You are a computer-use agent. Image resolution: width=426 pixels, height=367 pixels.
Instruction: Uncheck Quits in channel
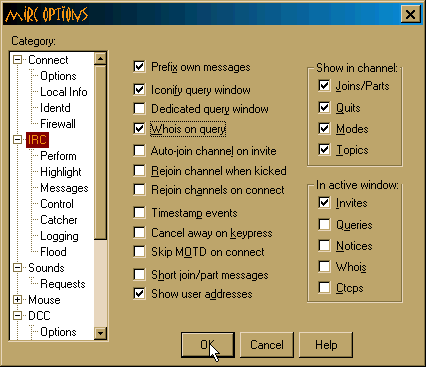tap(324, 108)
